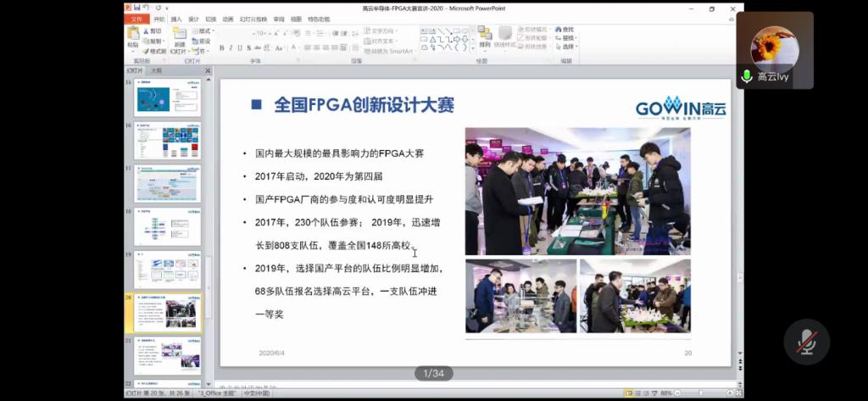868x401 pixels.
Task: Click the New Slide icon
Action: (179, 36)
